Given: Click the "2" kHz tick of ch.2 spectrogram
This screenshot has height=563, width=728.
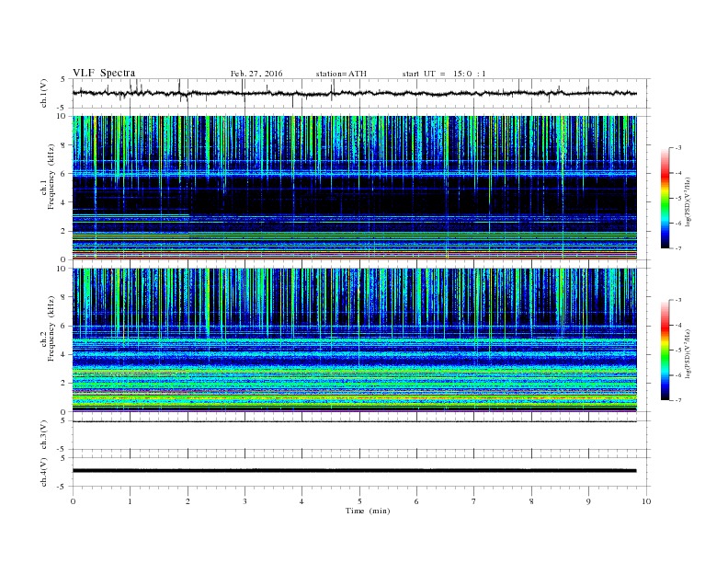Looking at the screenshot, I should [x=64, y=384].
